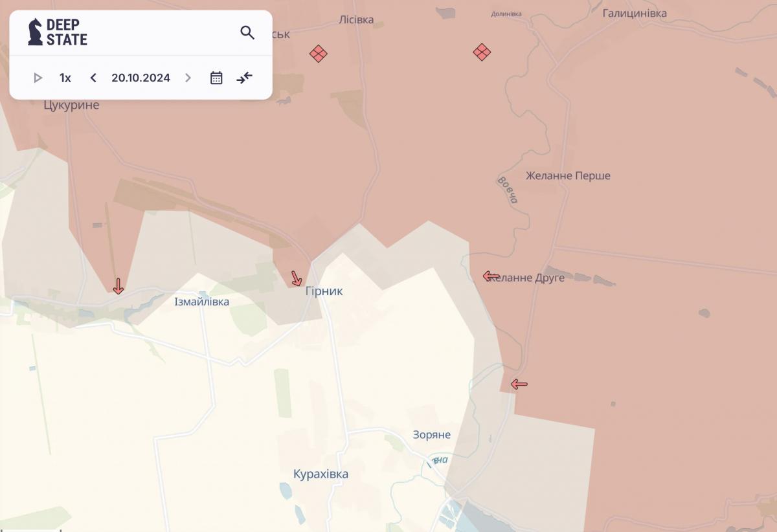Open the search magnifier icon

point(247,32)
